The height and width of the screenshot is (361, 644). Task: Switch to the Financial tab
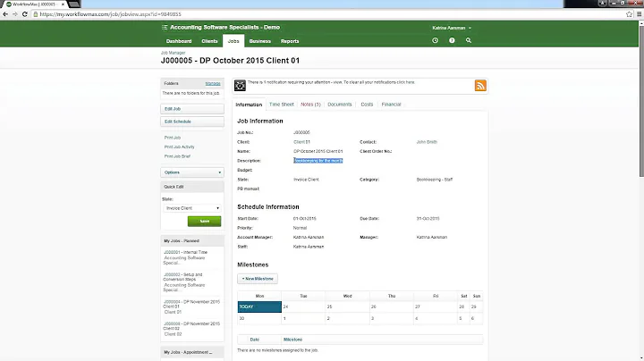(x=391, y=105)
